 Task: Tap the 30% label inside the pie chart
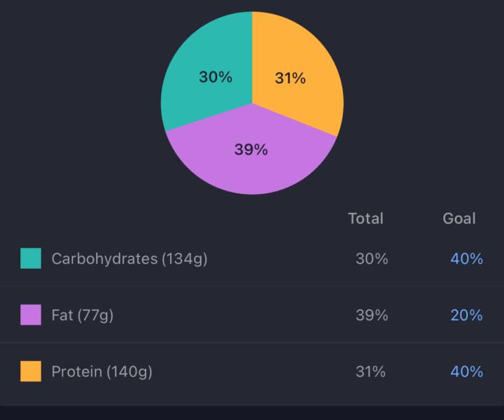pos(215,77)
